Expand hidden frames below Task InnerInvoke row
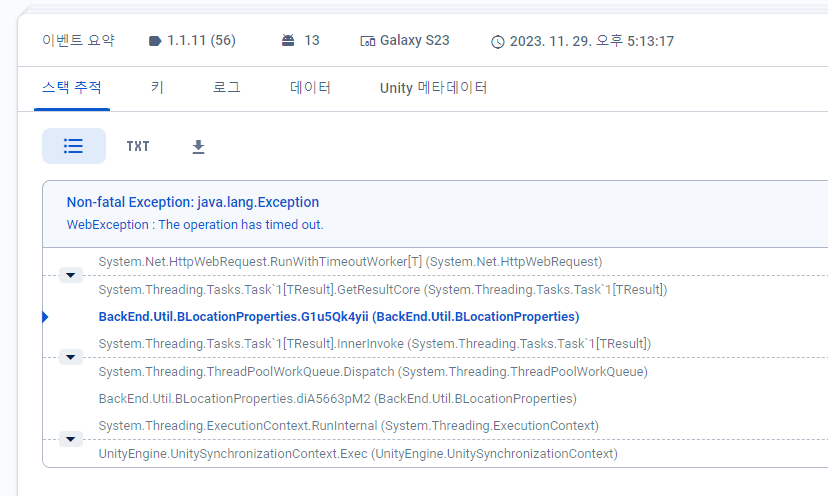This screenshot has width=828, height=496. pos(71,358)
